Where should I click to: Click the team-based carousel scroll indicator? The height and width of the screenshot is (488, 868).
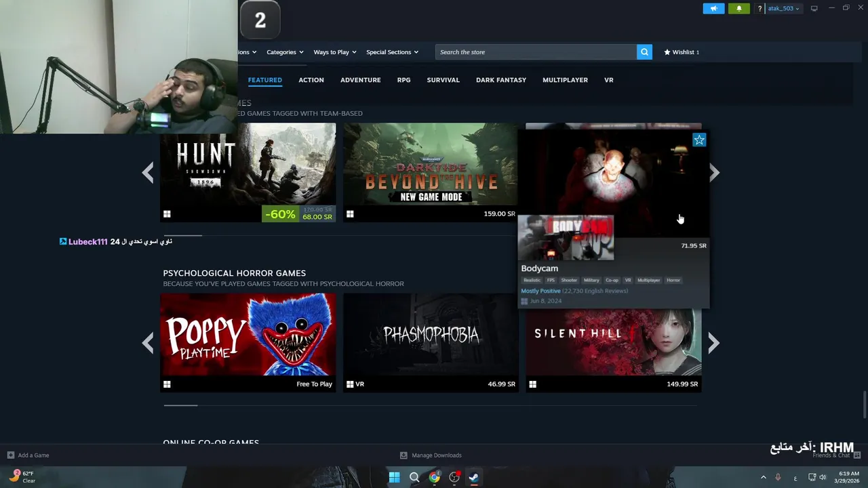pos(182,235)
